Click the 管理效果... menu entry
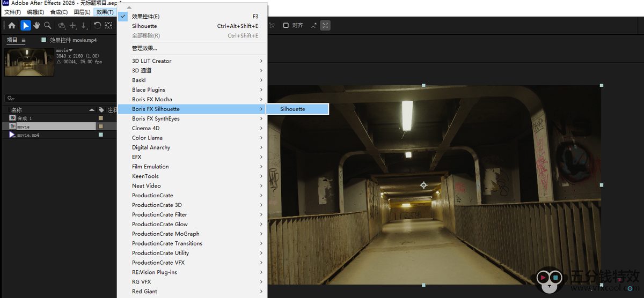 144,48
